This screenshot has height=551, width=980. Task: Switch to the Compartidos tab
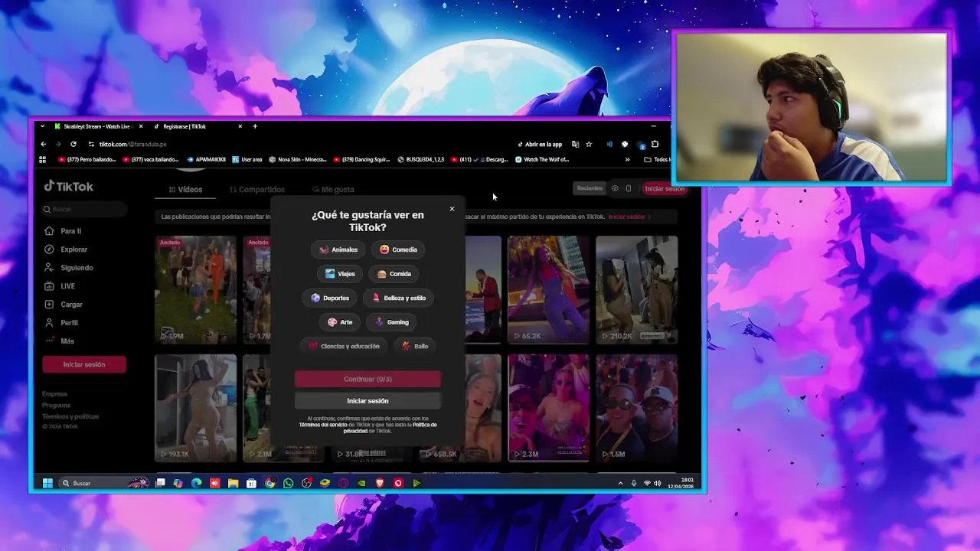257,190
